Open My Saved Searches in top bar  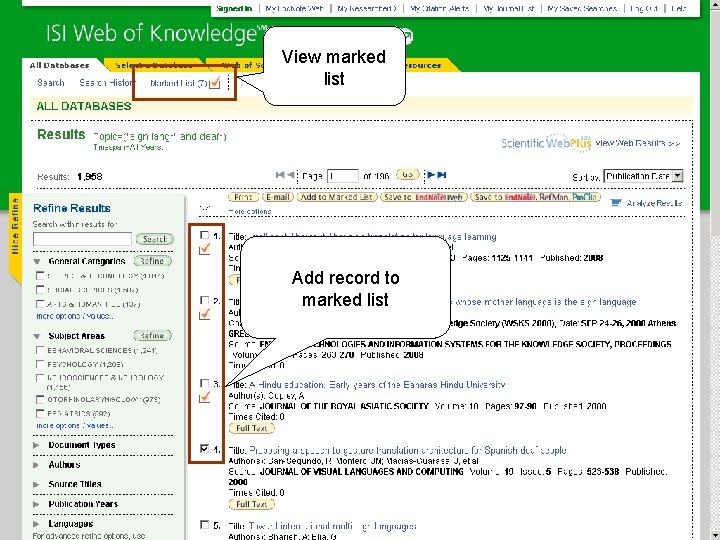click(582, 8)
